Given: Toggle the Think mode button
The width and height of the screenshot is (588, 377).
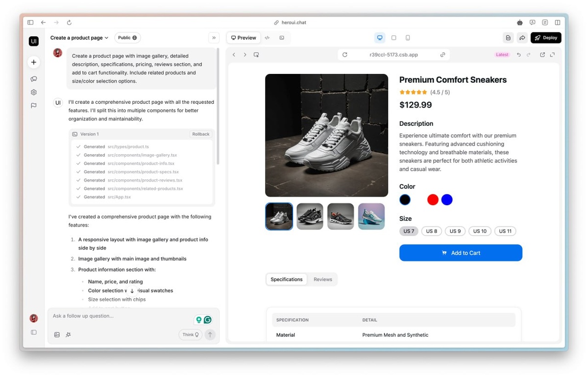Looking at the screenshot, I should tap(191, 335).
